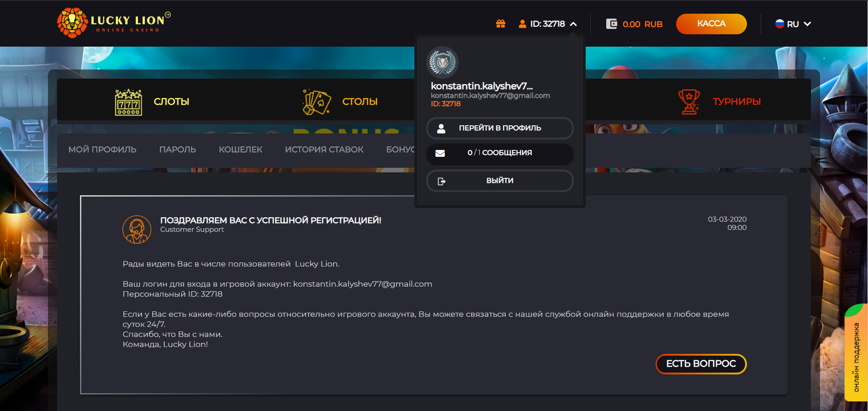
Task: Switch to the ПАРОЛЬ tab
Action: 178,149
